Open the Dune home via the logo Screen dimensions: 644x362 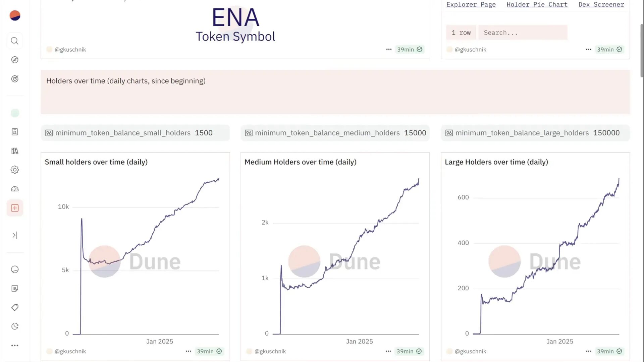click(x=15, y=15)
